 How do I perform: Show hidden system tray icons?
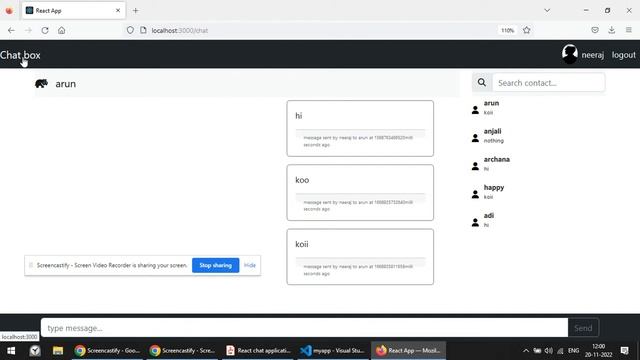526,351
